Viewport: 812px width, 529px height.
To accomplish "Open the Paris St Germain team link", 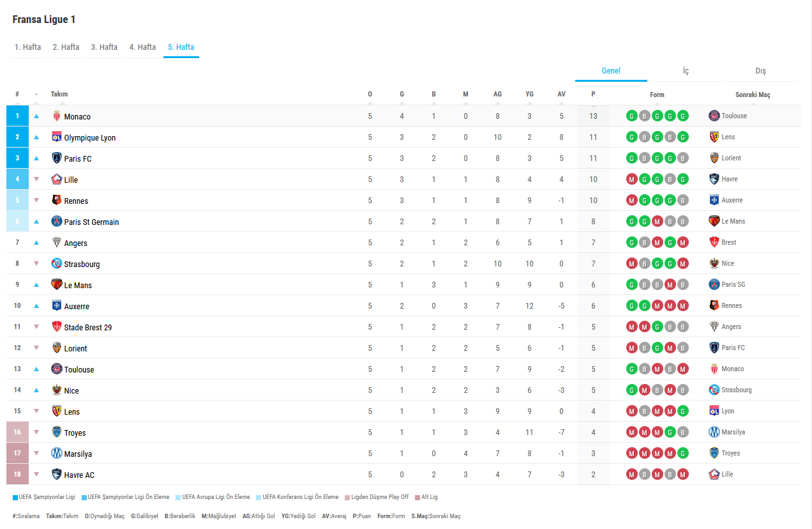I will 91,222.
